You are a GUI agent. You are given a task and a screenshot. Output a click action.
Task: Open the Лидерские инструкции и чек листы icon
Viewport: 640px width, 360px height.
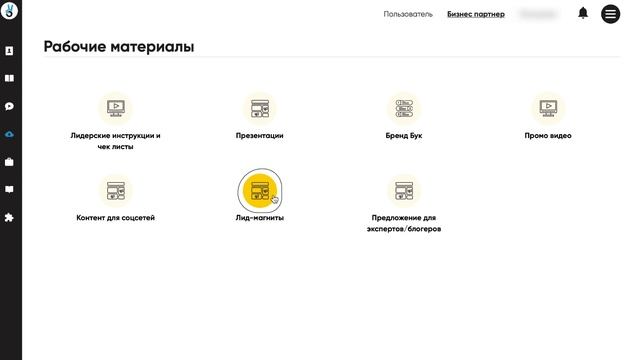point(116,108)
